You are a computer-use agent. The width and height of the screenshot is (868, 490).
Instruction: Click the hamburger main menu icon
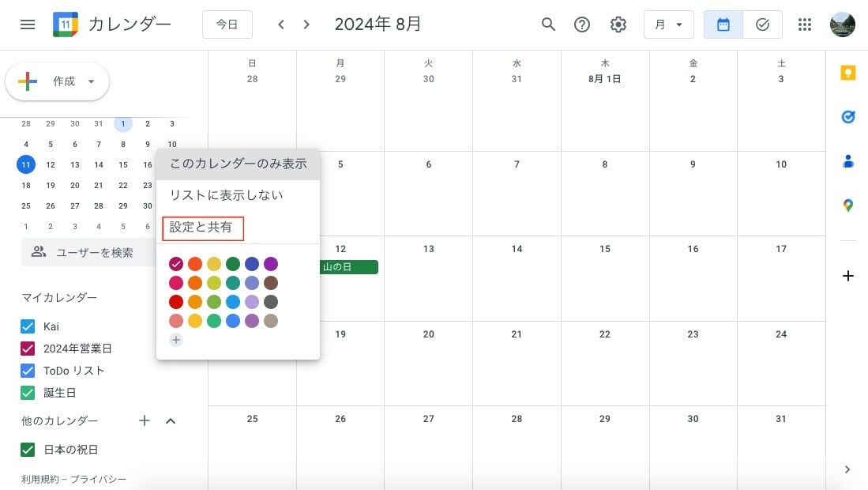point(27,24)
